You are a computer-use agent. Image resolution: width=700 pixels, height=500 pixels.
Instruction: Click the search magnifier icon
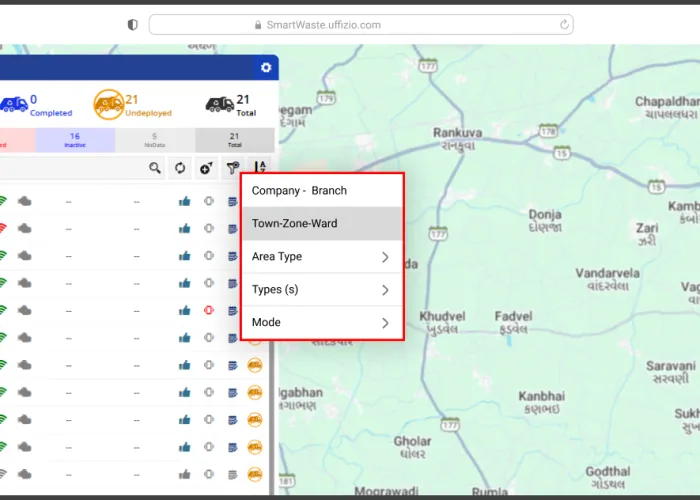[x=155, y=169]
